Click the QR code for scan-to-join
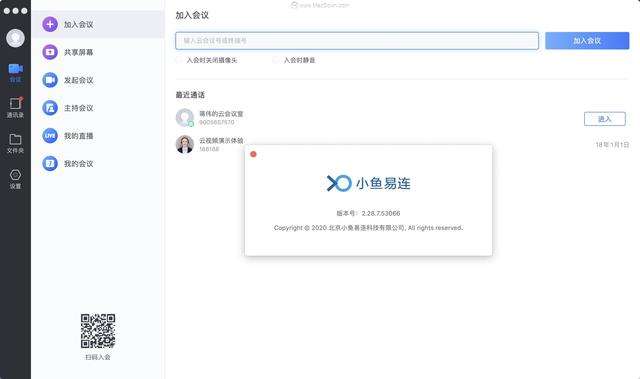Viewport: 640px width, 379px height. (x=98, y=331)
